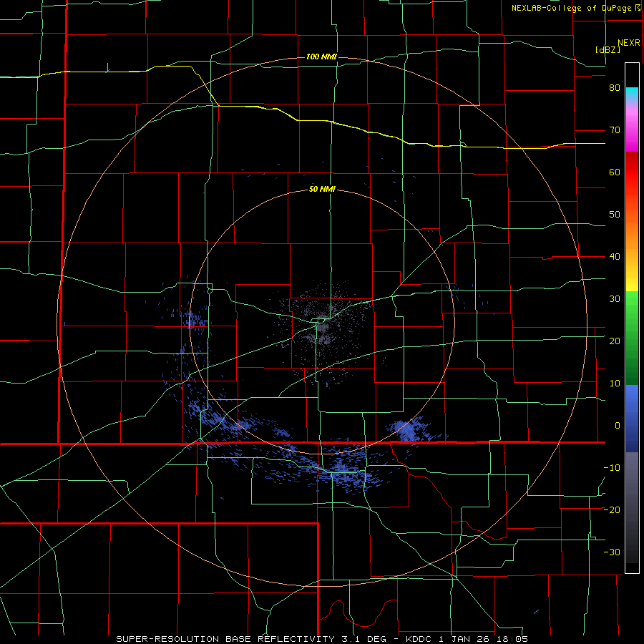This screenshot has width=644, height=644.
Task: Click the -20 value on the dBZ scale
Action: point(612,510)
